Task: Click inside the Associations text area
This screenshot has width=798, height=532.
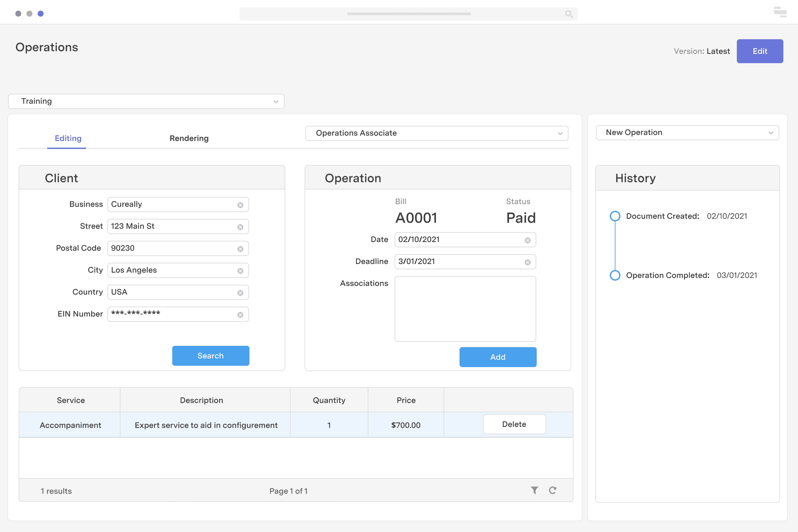Action: click(465, 308)
